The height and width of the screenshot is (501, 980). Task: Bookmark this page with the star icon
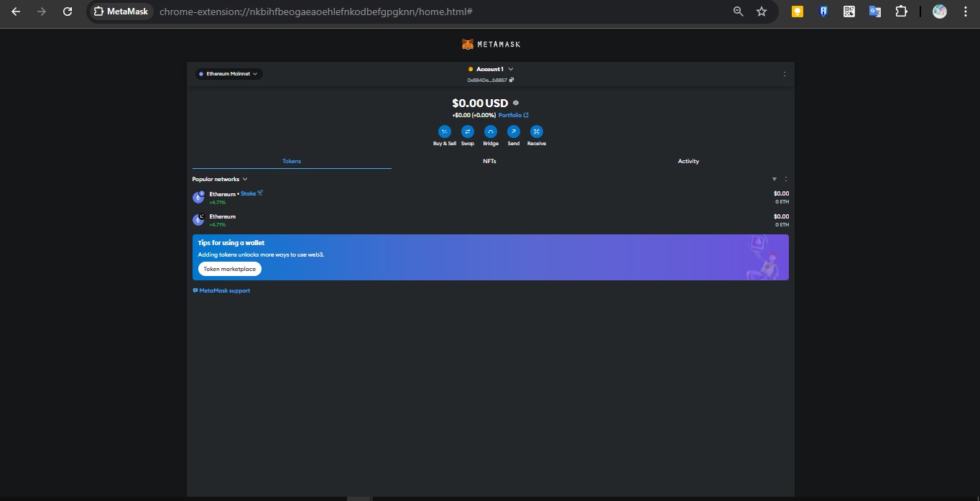(x=762, y=12)
